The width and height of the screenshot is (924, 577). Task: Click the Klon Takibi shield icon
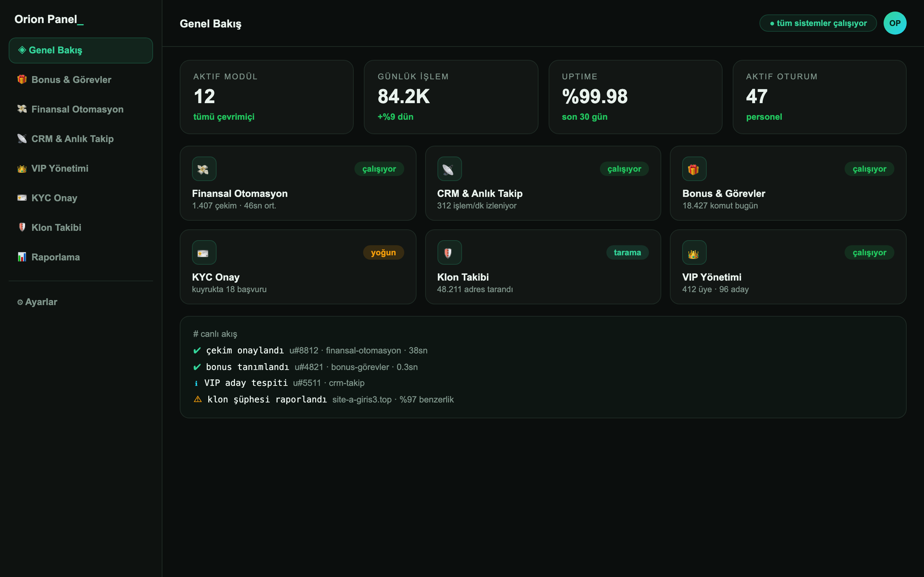pyautogui.click(x=449, y=252)
